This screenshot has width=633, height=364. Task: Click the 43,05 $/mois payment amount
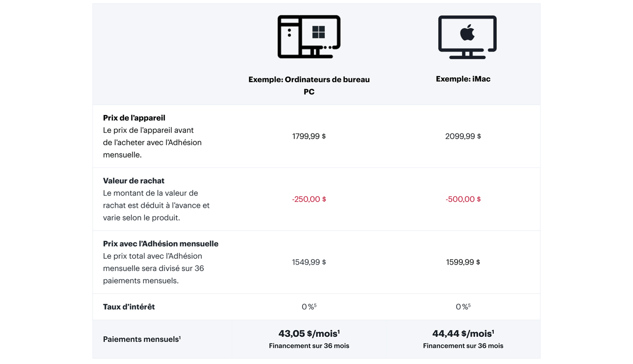pyautogui.click(x=309, y=334)
